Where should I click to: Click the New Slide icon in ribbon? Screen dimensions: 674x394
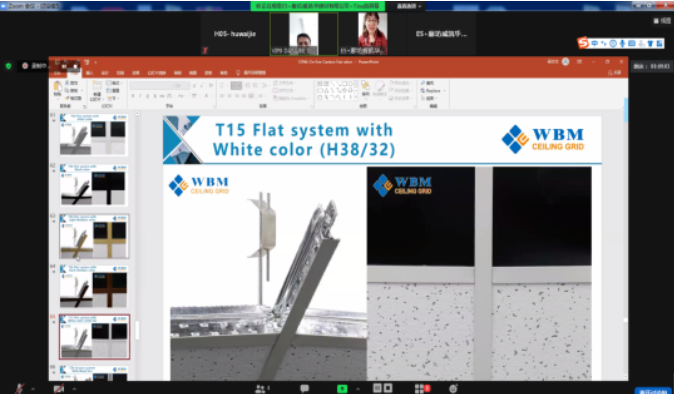[x=97, y=89]
